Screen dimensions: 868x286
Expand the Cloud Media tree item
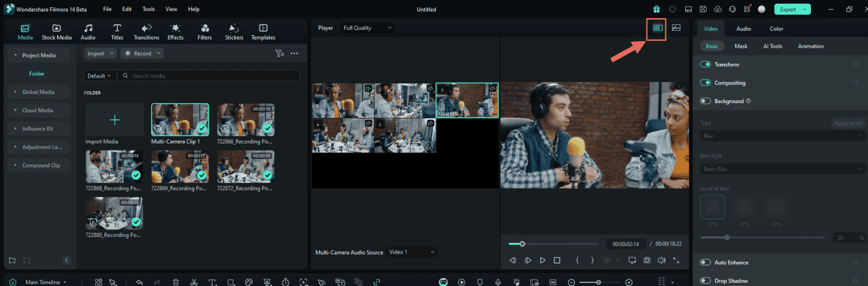[39, 111]
